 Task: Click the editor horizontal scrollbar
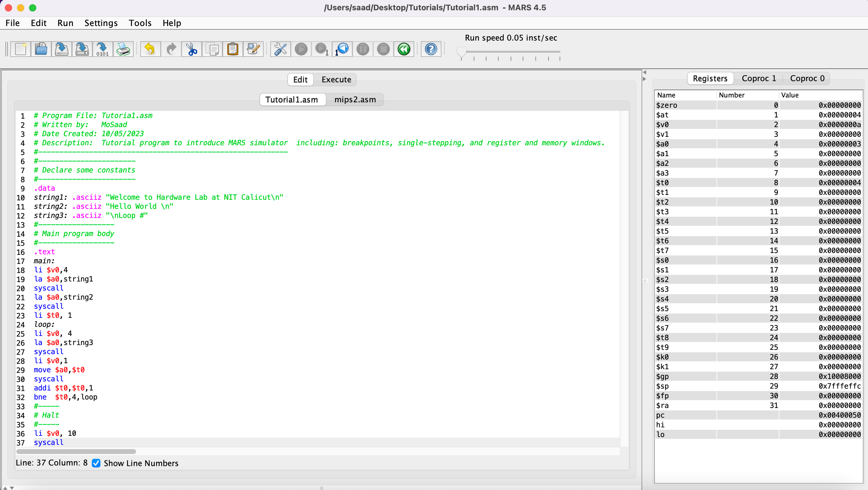76,451
